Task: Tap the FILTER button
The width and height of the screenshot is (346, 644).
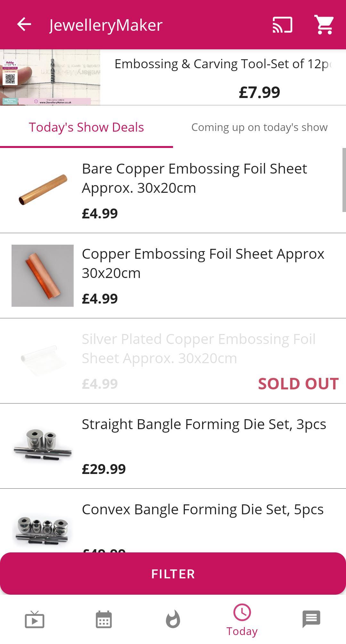Action: pos(173,574)
